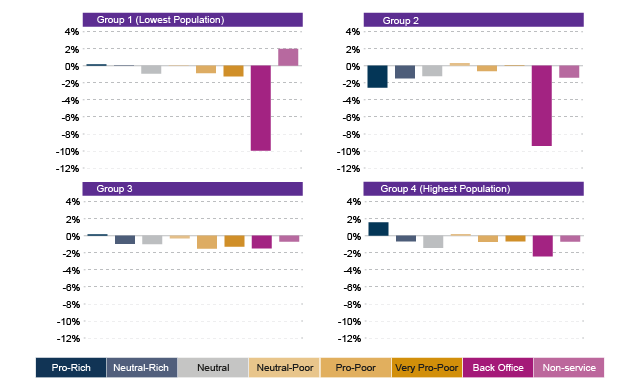Select Group 2's dark Pro-Rich bar
The height and width of the screenshot is (387, 640).
pos(378,77)
